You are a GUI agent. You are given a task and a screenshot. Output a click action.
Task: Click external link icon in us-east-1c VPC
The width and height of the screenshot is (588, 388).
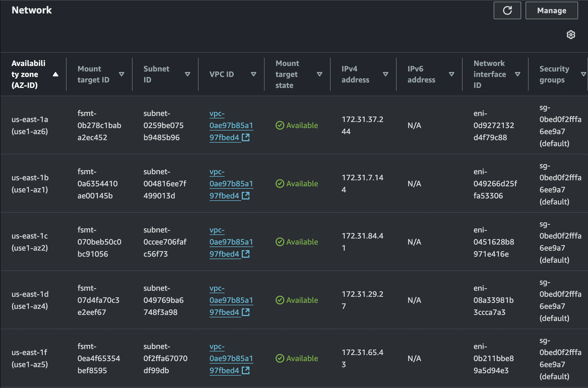[246, 254]
